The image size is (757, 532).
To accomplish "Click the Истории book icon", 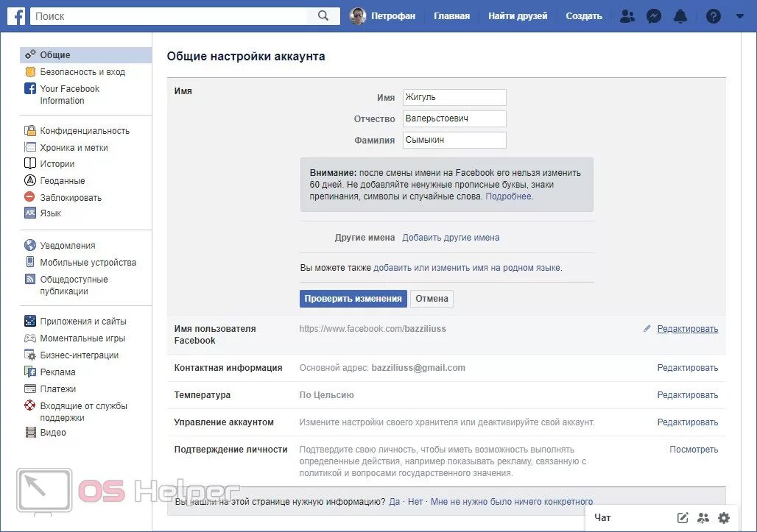I will pyautogui.click(x=30, y=163).
